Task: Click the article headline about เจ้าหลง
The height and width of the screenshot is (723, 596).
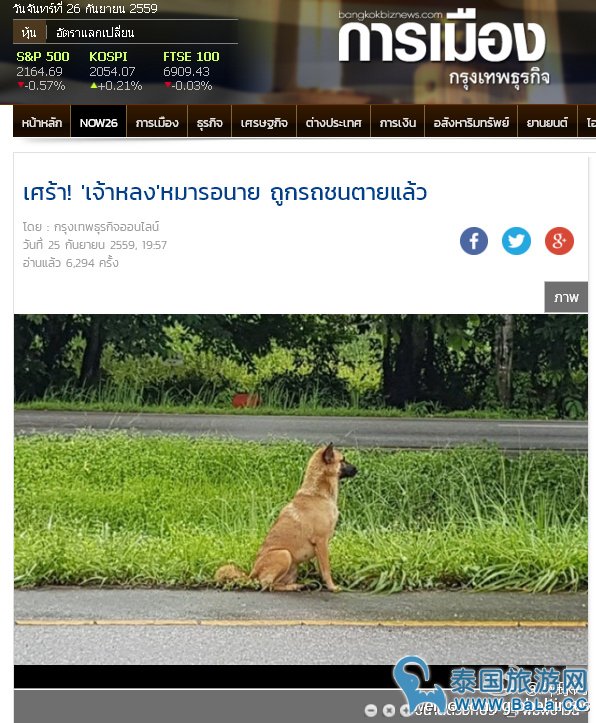Action: tap(225, 192)
